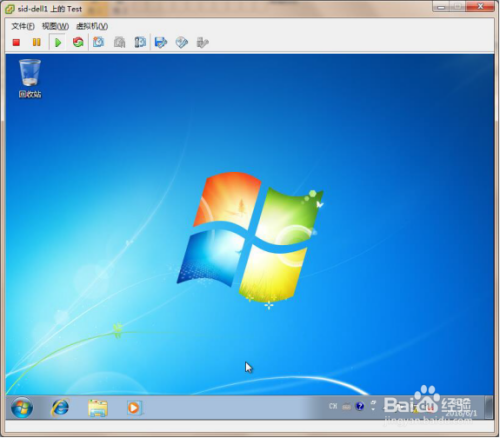Open the snapshot manager icon
The width and height of the screenshot is (500, 438).
(x=140, y=42)
